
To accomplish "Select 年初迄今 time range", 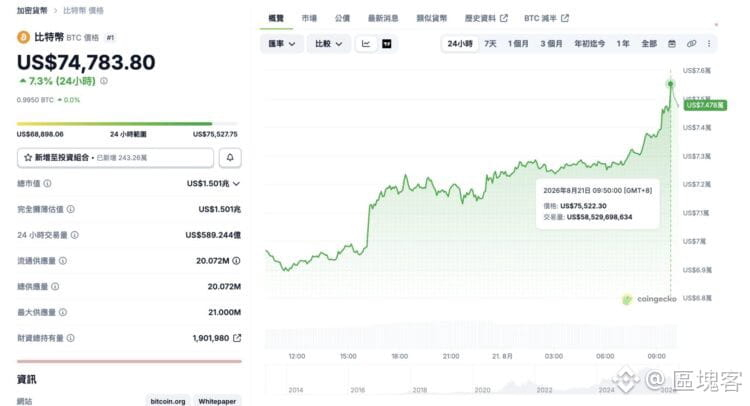I will (x=589, y=44).
